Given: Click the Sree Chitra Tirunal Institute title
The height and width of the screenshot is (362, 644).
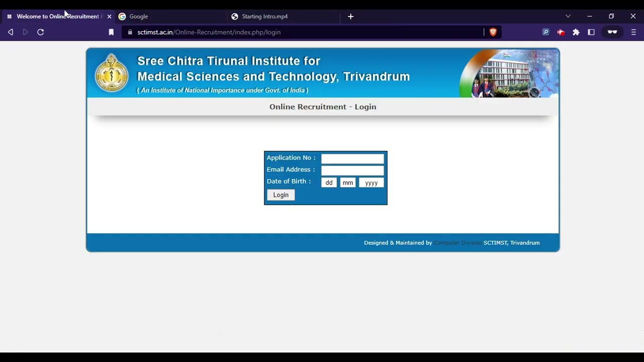Looking at the screenshot, I should pos(274,69).
